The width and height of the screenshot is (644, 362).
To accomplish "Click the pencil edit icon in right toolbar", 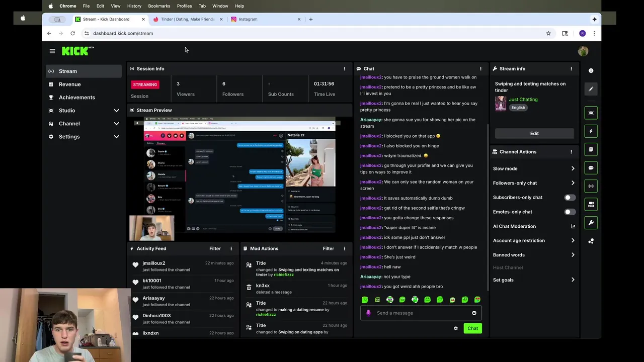I will coord(591,89).
